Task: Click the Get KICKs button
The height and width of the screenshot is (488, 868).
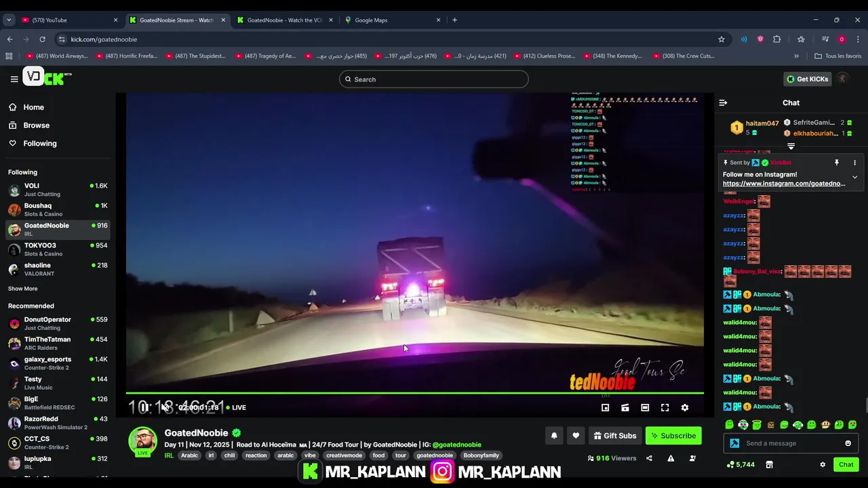Action: tap(807, 79)
